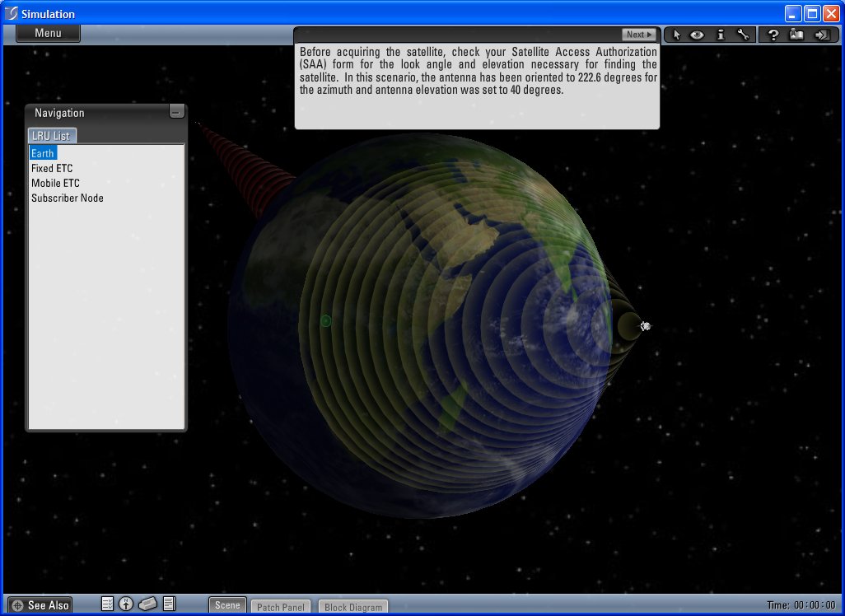Open the Menu dropdown

point(49,33)
